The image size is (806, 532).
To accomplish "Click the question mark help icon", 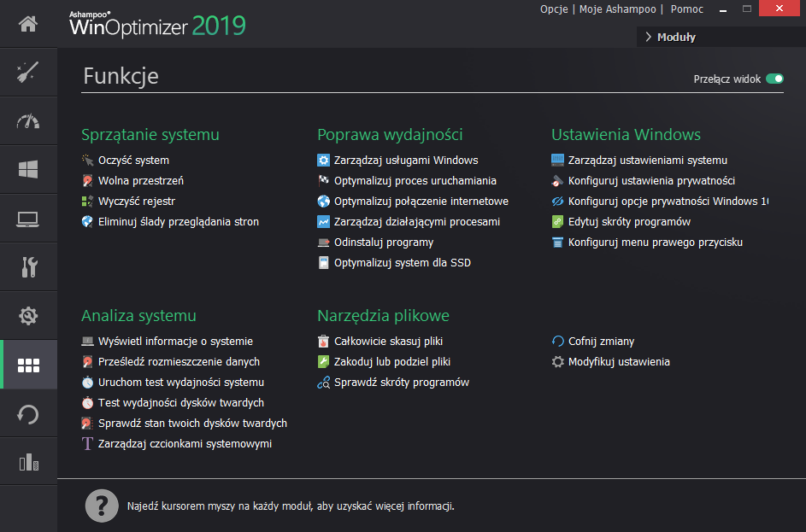I will pyautogui.click(x=102, y=506).
